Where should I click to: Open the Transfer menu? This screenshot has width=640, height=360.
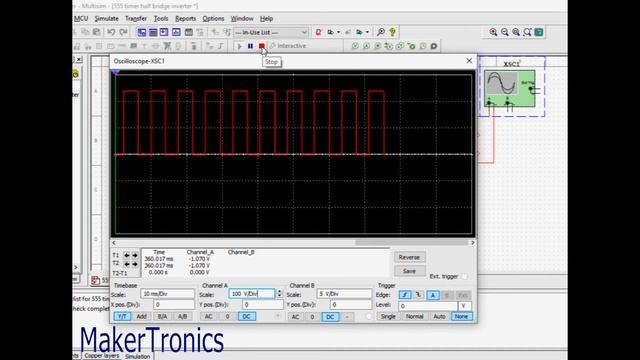[x=136, y=19]
